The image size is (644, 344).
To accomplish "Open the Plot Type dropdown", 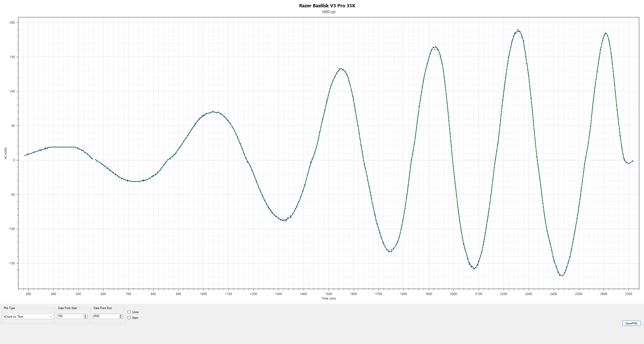I will pyautogui.click(x=28, y=317).
